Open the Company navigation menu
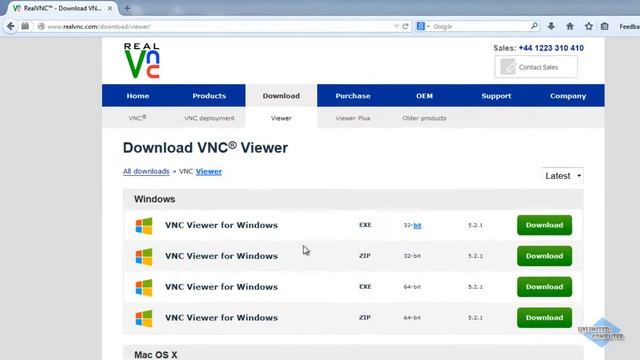This screenshot has width=640, height=360. (x=568, y=96)
